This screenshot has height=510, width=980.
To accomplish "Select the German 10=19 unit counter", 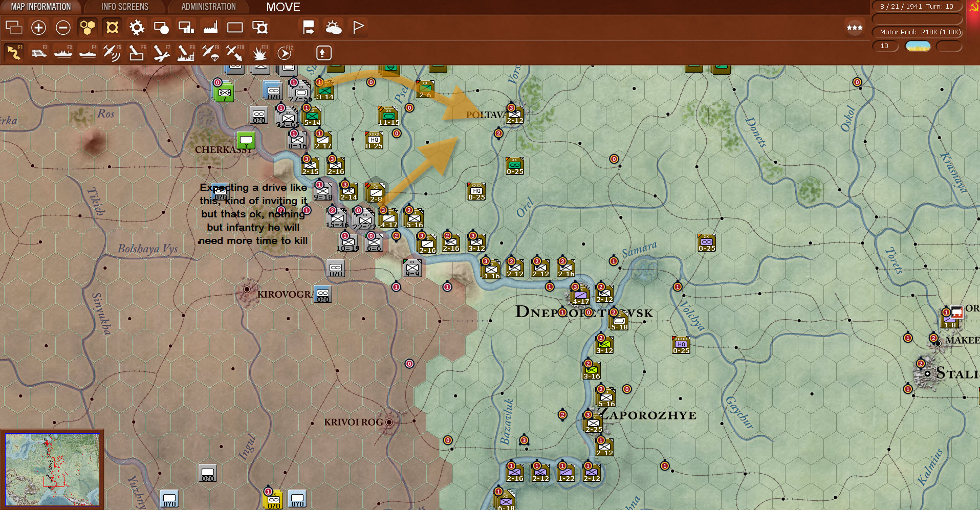I will pyautogui.click(x=348, y=242).
